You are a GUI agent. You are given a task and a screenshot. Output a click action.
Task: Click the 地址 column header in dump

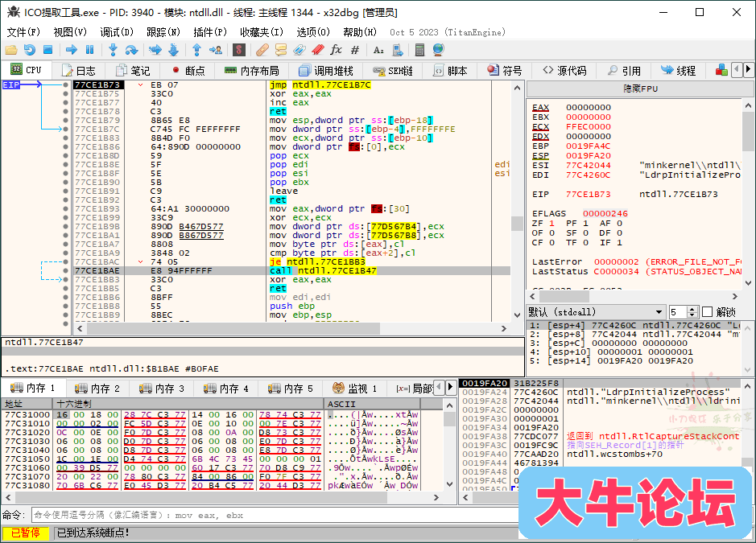tap(27, 404)
